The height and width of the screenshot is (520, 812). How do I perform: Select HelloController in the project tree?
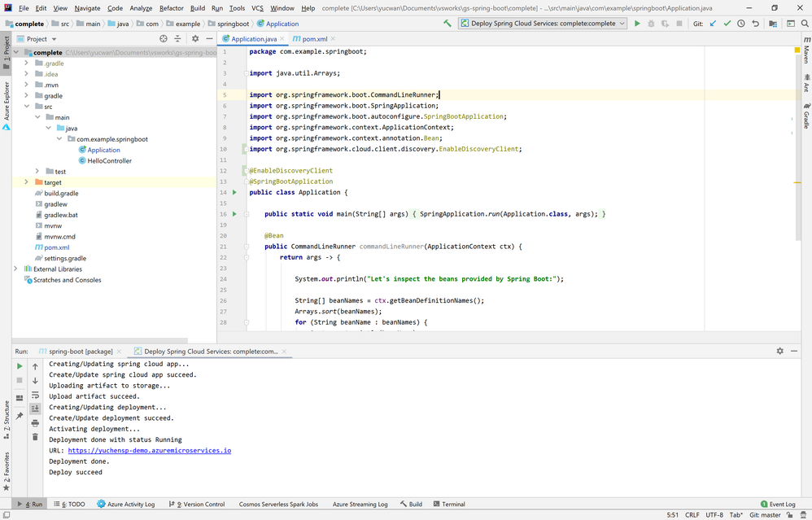tap(109, 160)
